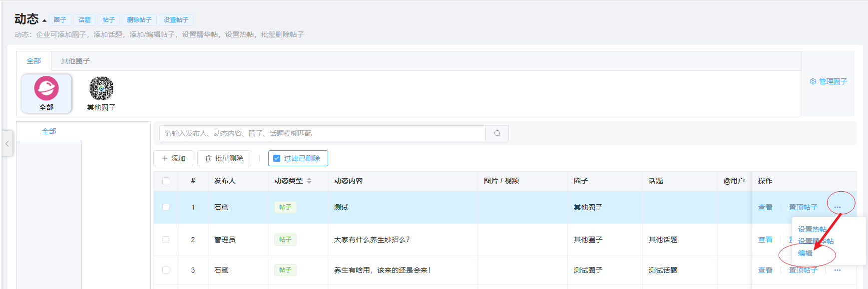
Task: Click the 测试话题 cell in row 3
Action: click(680, 270)
